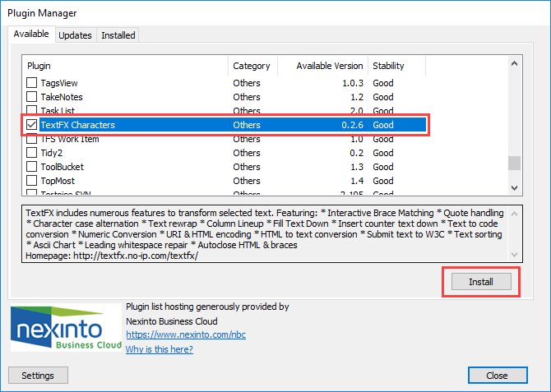The width and height of the screenshot is (551, 392).
Task: Select the TextFX Characters row name
Action: (x=77, y=125)
